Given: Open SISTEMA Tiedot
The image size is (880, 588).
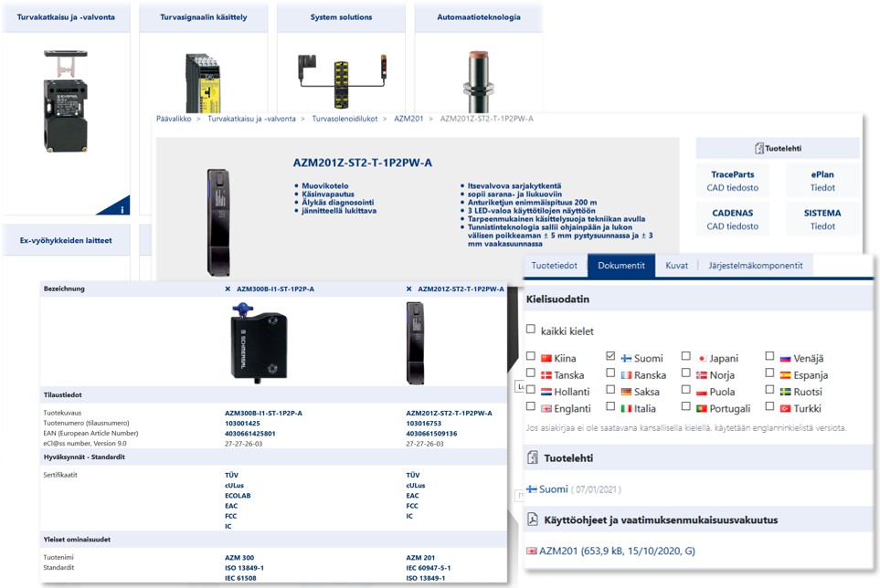Looking at the screenshot, I should click(822, 219).
